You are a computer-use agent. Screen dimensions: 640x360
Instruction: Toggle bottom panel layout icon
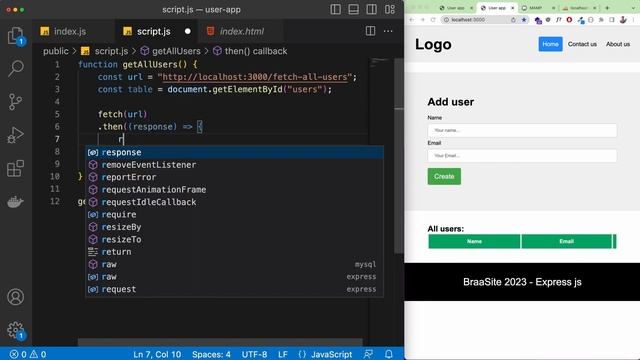click(x=353, y=9)
